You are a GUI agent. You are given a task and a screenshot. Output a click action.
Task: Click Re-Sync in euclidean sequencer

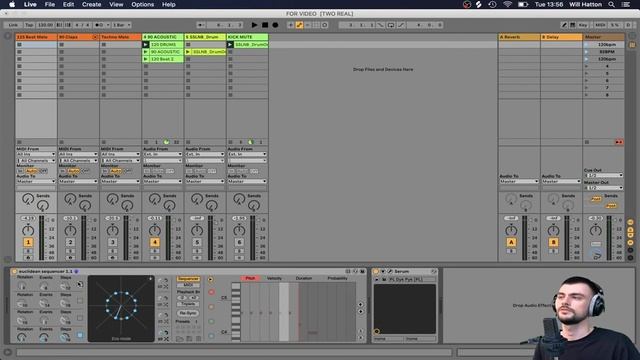[x=188, y=313]
